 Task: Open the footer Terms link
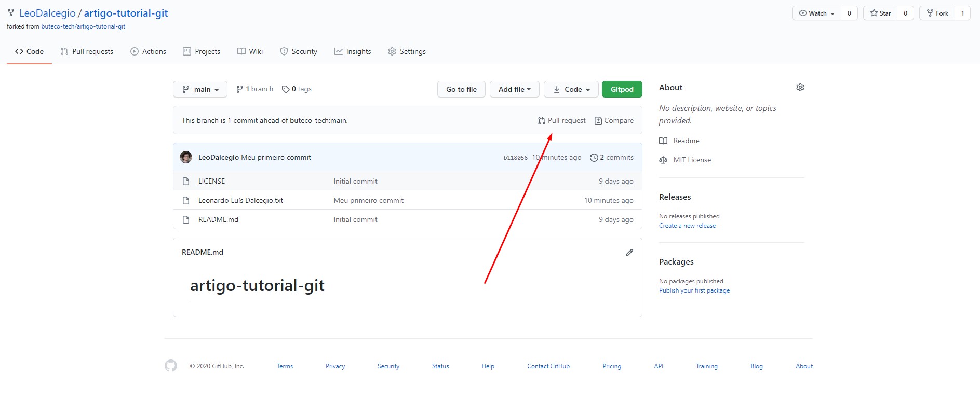coord(285,366)
